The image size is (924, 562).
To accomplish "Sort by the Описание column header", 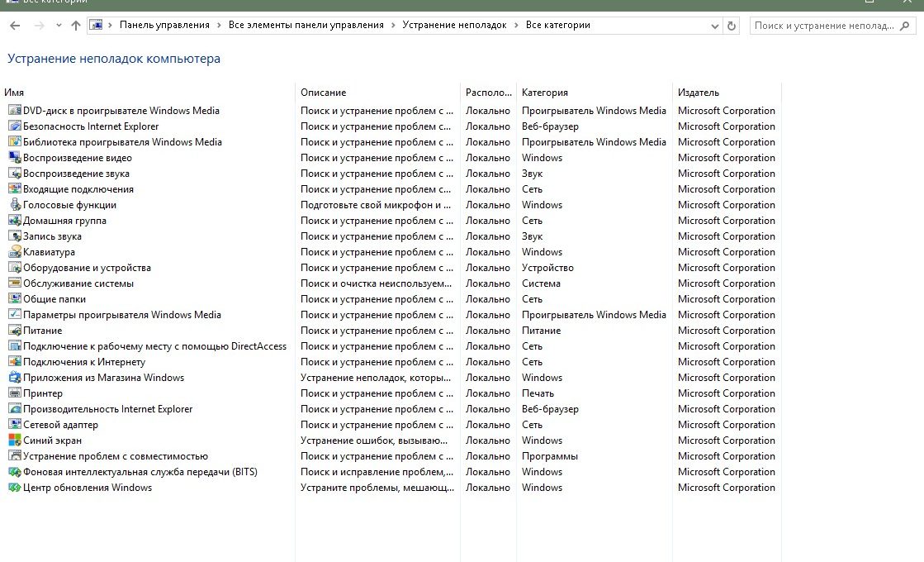I will point(323,93).
